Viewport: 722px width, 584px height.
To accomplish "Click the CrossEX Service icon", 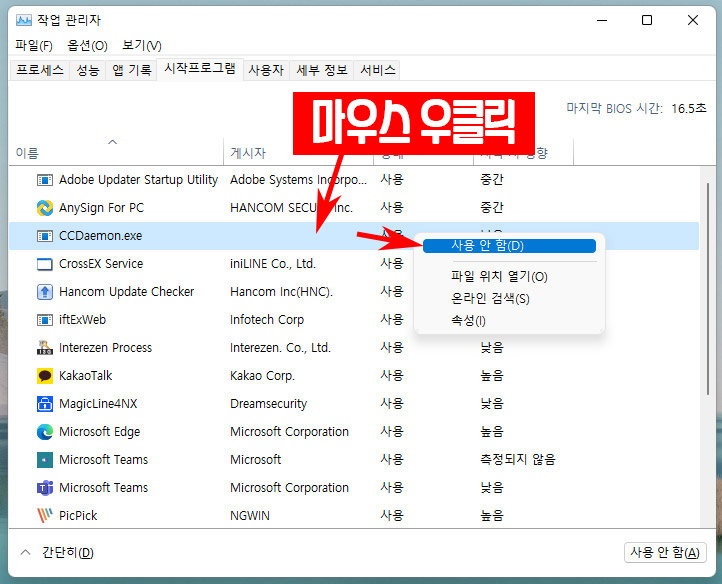I will [45, 264].
